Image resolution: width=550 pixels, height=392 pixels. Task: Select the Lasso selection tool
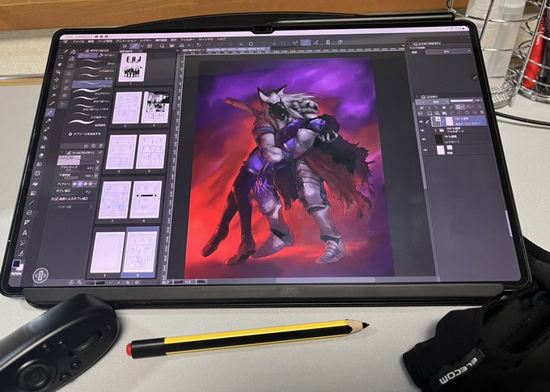(x=55, y=87)
